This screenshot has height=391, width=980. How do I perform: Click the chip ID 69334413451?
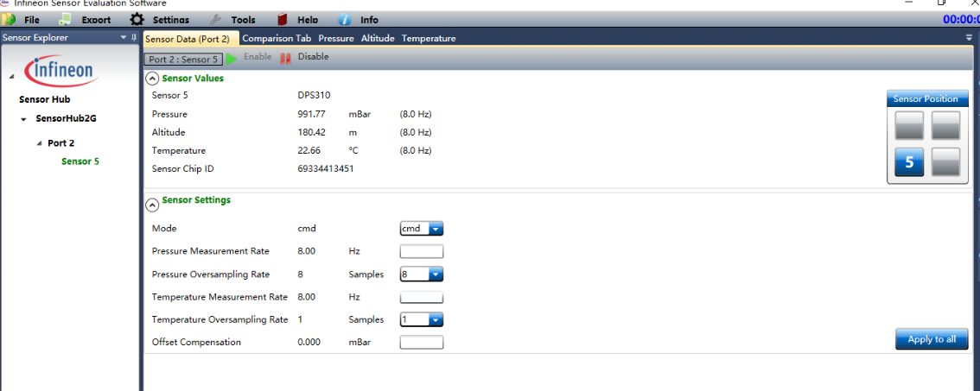click(326, 168)
